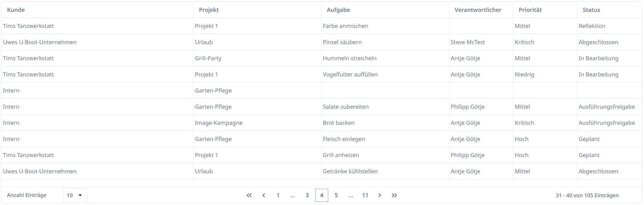Advance to the next page with right arrow
Image resolution: width=644 pixels, height=205 pixels.
point(380,195)
